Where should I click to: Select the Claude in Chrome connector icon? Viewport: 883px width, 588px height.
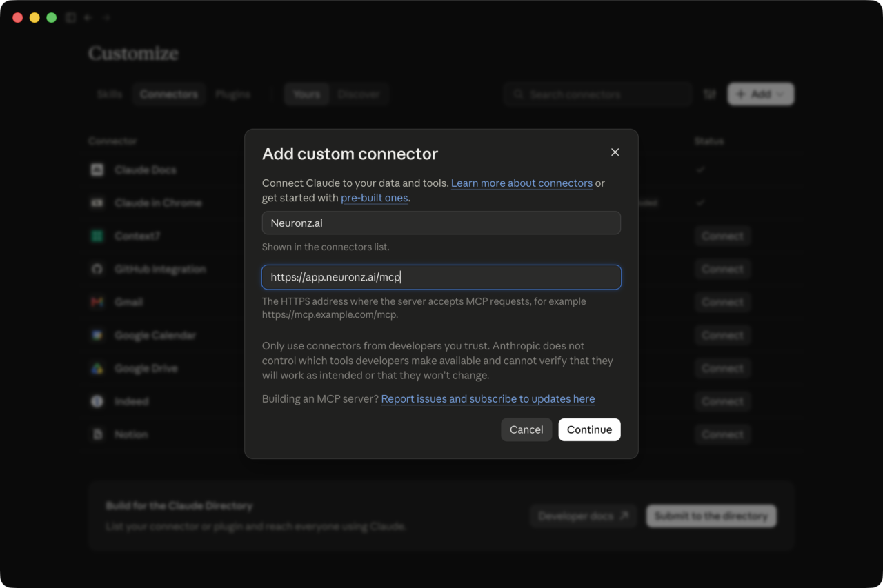(x=97, y=203)
